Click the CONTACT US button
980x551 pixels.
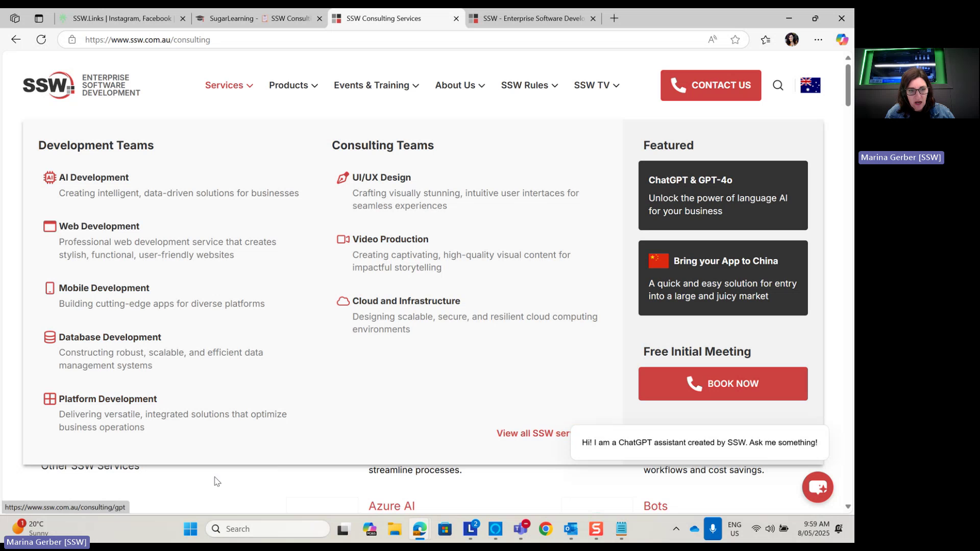click(710, 85)
